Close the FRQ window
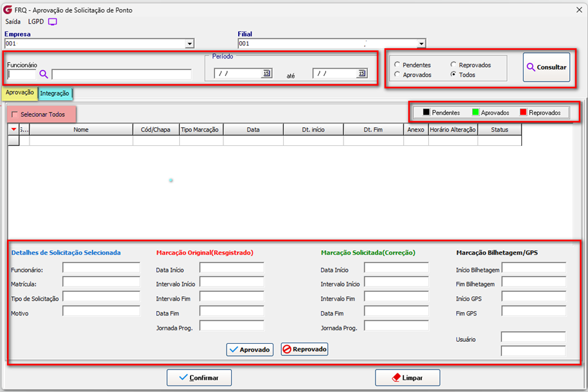 (x=579, y=10)
